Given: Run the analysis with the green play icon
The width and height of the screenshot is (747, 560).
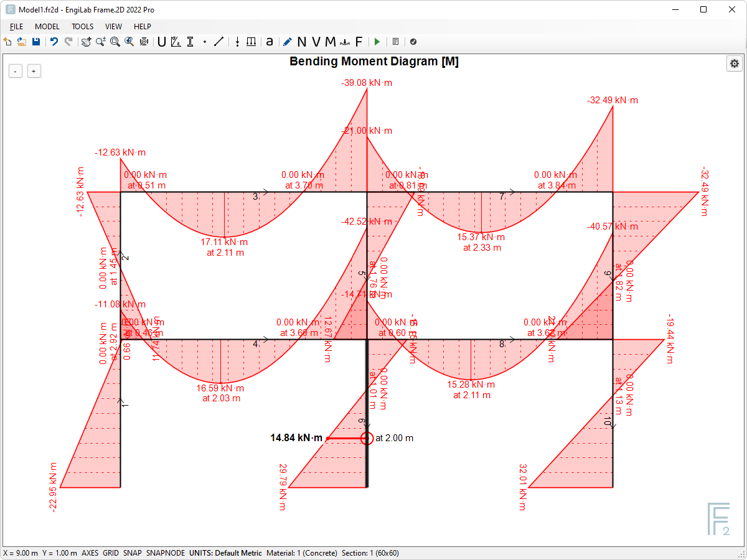Looking at the screenshot, I should [377, 42].
